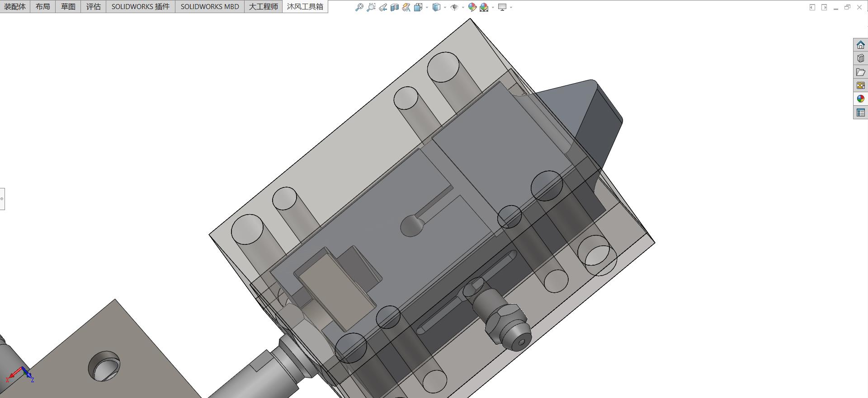Open the Design Library task pane icon
This screenshot has height=398, width=868.
(x=861, y=58)
